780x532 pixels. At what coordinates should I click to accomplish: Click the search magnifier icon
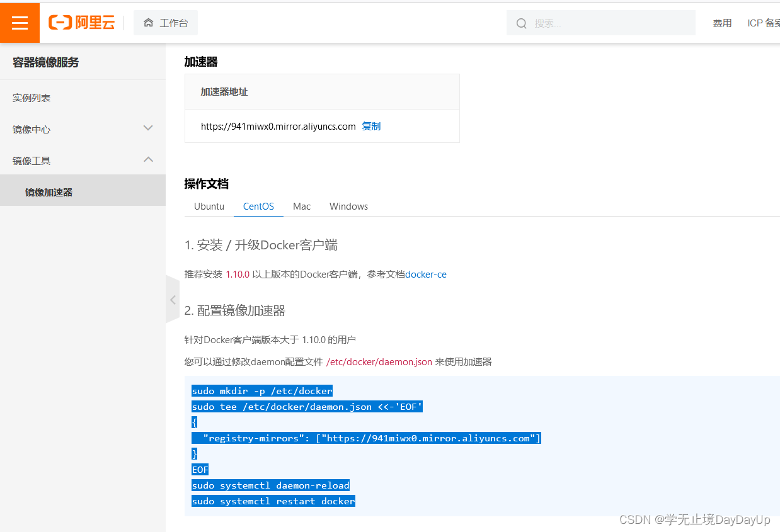(521, 23)
